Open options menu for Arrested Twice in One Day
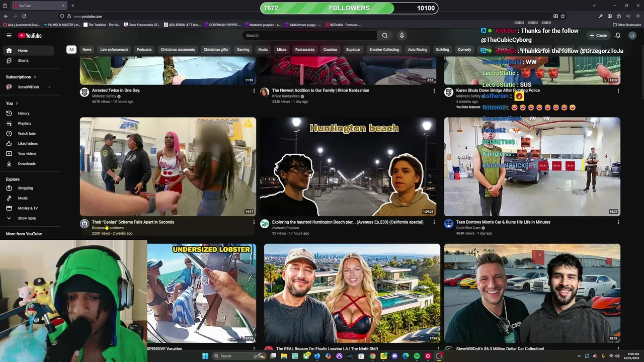The height and width of the screenshot is (362, 644). [254, 91]
